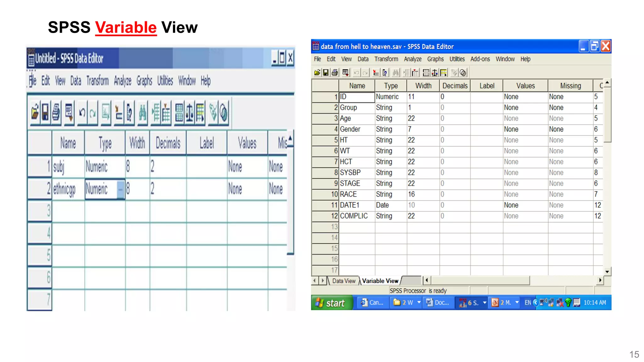Click Insert Variable icon in right window toolbar

415,73
